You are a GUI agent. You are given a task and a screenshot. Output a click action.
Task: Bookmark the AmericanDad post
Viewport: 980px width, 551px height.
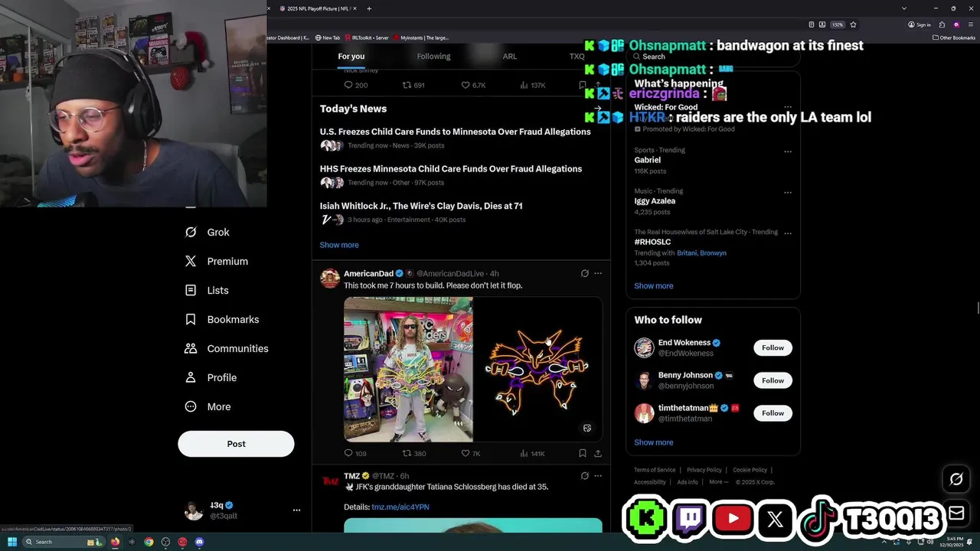click(x=583, y=453)
